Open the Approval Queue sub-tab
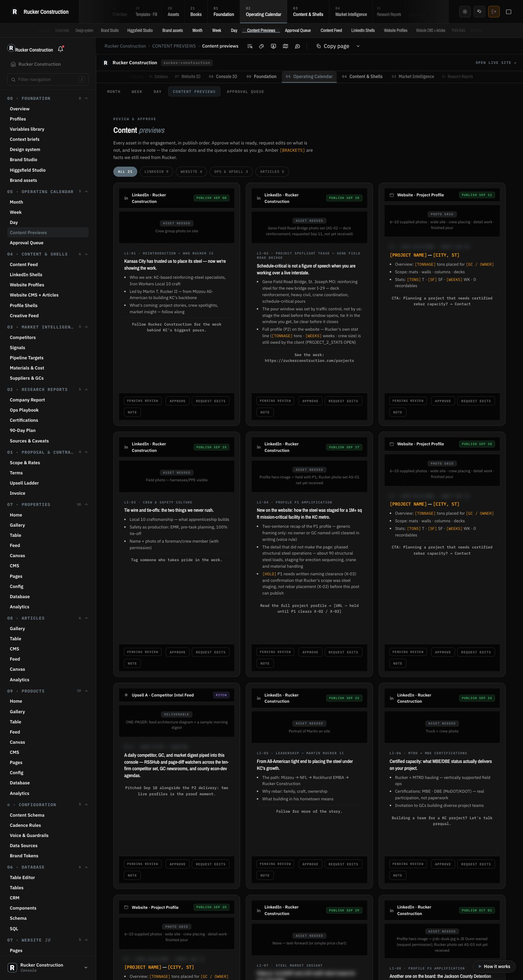 tap(246, 92)
